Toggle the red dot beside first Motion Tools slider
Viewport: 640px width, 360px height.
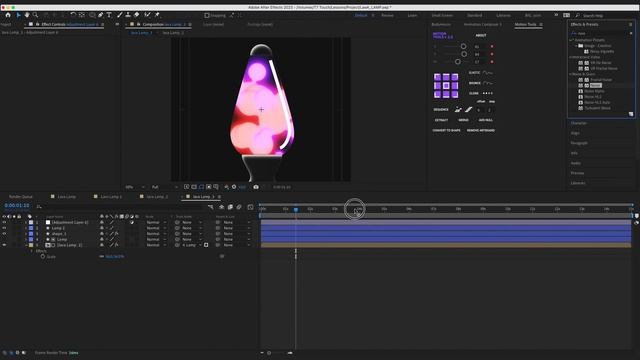[492, 47]
